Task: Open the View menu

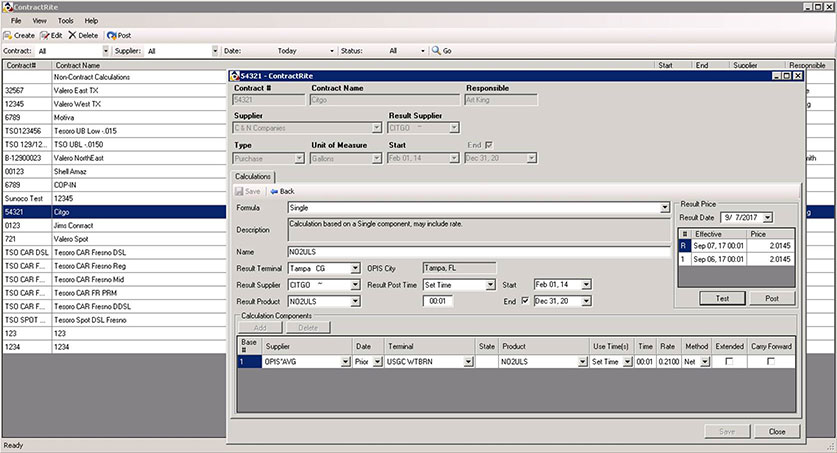Action: (40, 21)
